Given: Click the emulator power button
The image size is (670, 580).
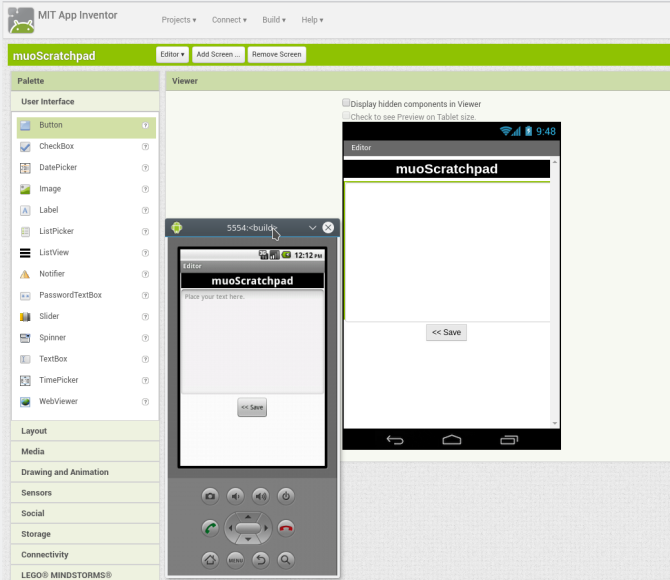Looking at the screenshot, I should click(x=286, y=496).
